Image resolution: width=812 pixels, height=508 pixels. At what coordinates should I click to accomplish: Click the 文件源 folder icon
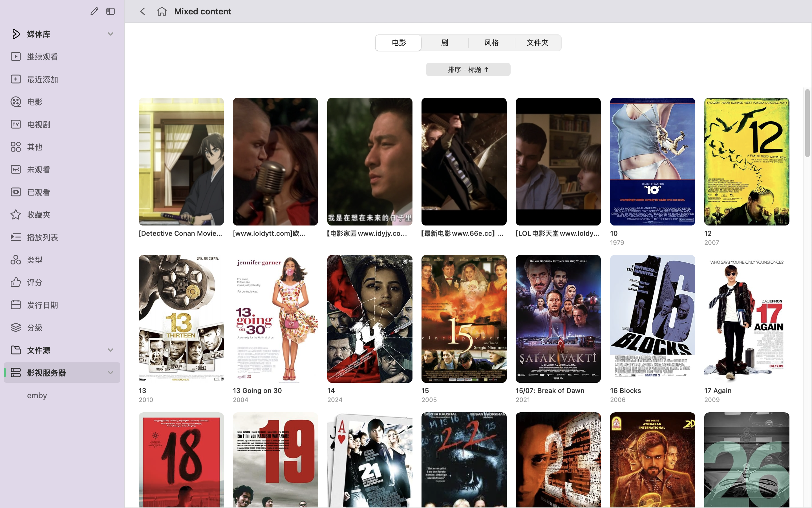coord(16,350)
